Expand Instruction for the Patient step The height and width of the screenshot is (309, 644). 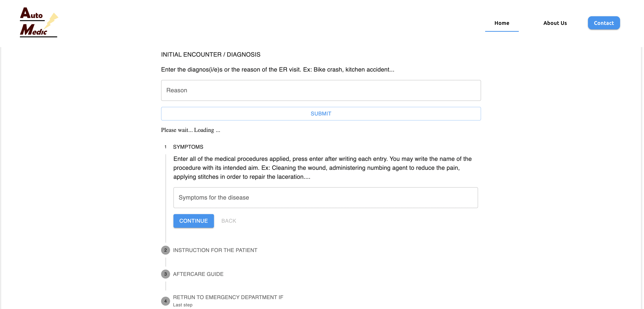point(215,250)
